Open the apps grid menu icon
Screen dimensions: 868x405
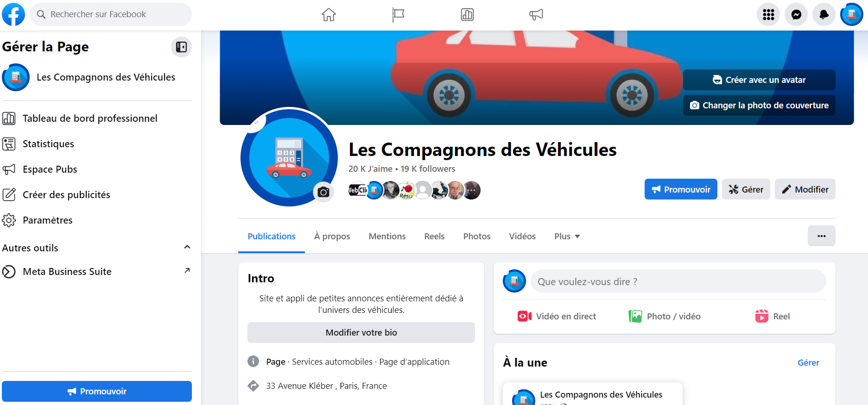(768, 15)
